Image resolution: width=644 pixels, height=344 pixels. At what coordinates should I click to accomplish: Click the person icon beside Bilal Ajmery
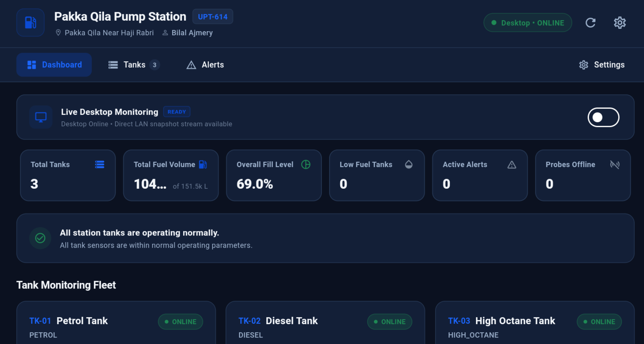coord(165,33)
